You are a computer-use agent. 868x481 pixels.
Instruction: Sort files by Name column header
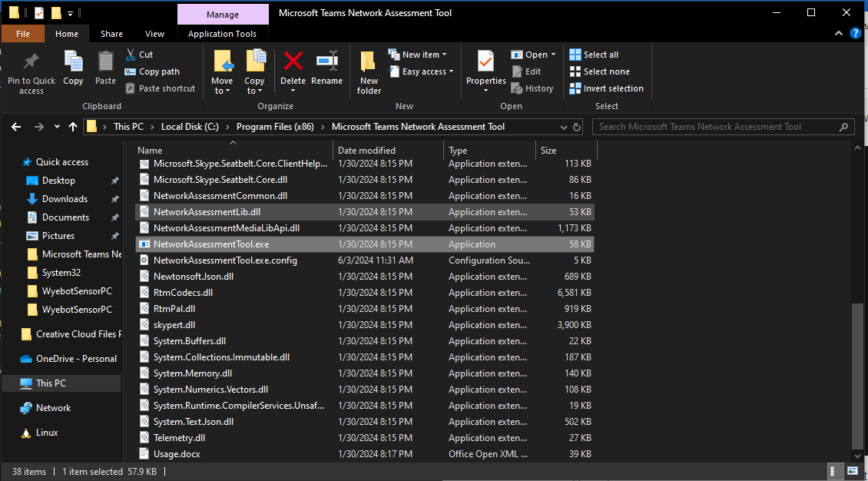(x=234, y=150)
